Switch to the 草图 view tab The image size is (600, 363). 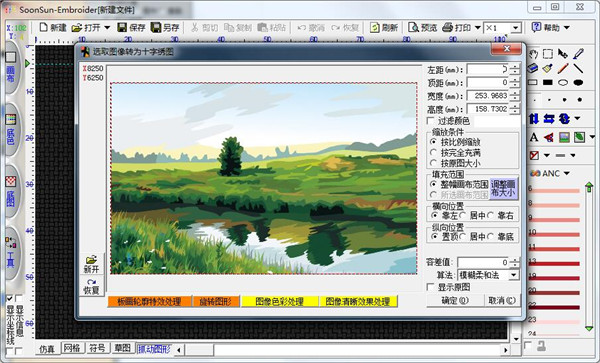pyautogui.click(x=123, y=348)
